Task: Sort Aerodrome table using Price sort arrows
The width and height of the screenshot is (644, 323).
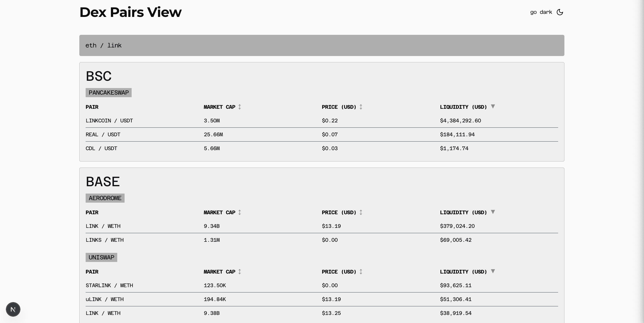Action: (360, 212)
